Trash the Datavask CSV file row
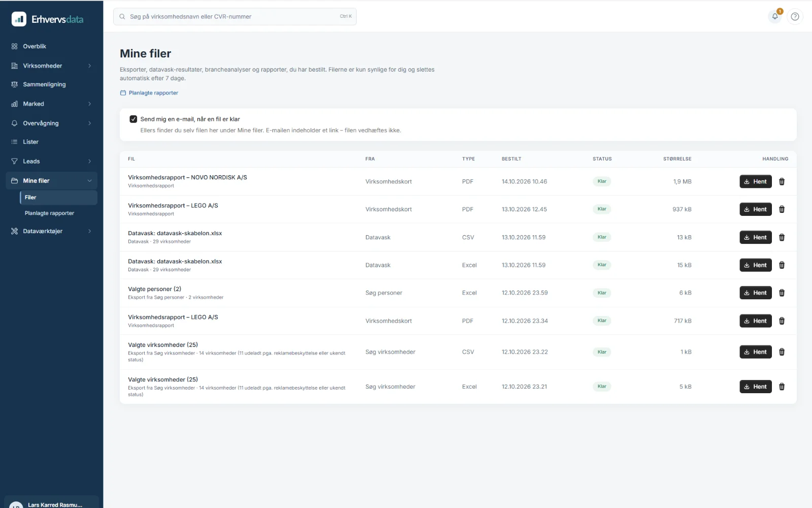 pyautogui.click(x=782, y=237)
